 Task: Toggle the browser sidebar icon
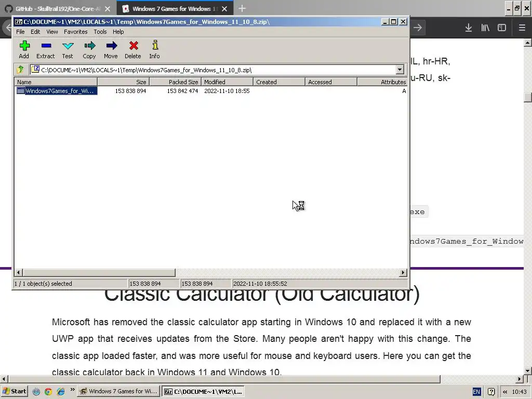click(x=502, y=28)
